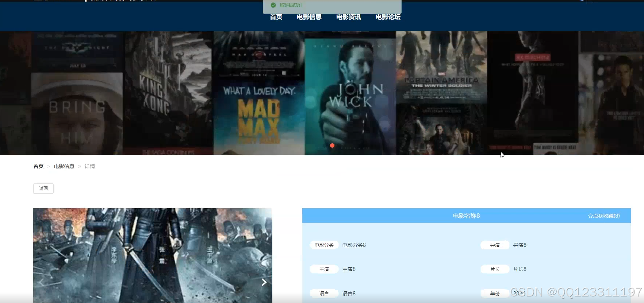The width and height of the screenshot is (644, 303).
Task: Click the green success check icon
Action: point(273,5)
